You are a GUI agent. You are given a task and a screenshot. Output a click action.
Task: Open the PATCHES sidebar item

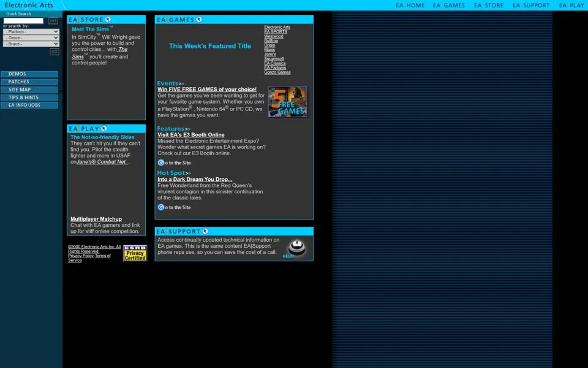(29, 82)
